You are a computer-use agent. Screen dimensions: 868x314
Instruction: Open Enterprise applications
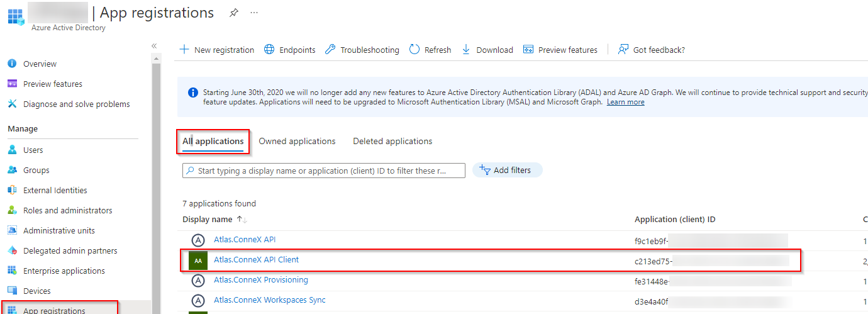(64, 271)
